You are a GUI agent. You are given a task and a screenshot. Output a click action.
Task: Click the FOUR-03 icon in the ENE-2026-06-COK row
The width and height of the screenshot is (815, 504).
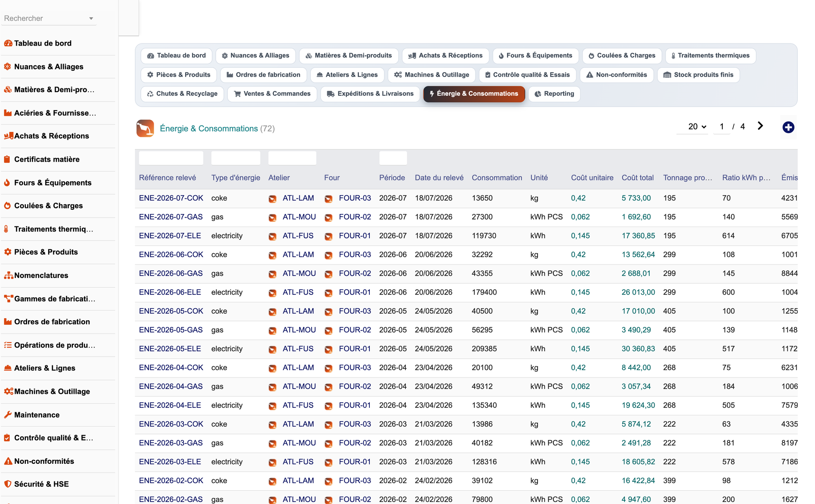pos(329,255)
